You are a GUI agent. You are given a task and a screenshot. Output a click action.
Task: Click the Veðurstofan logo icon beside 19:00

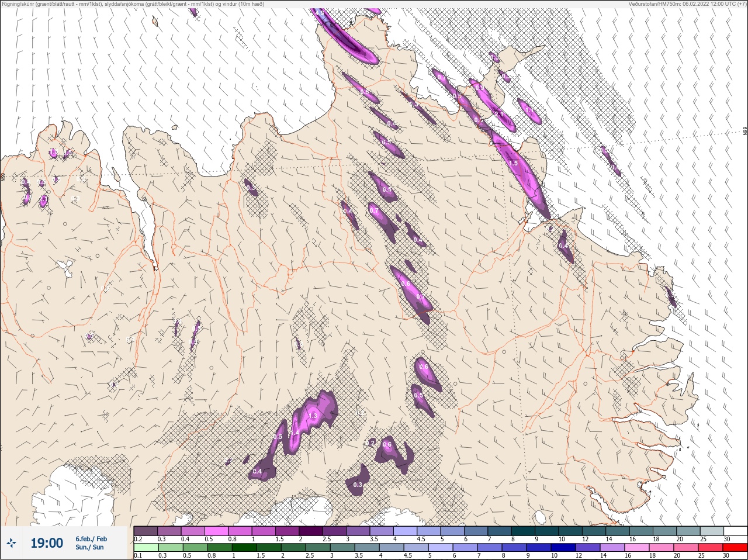tap(12, 543)
